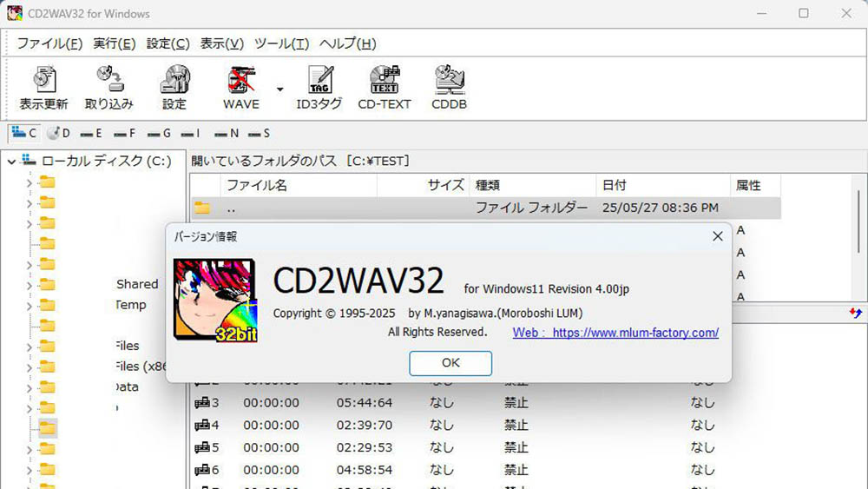Sort by 日付 column header
Viewport: 868px width, 489px height.
pyautogui.click(x=663, y=185)
